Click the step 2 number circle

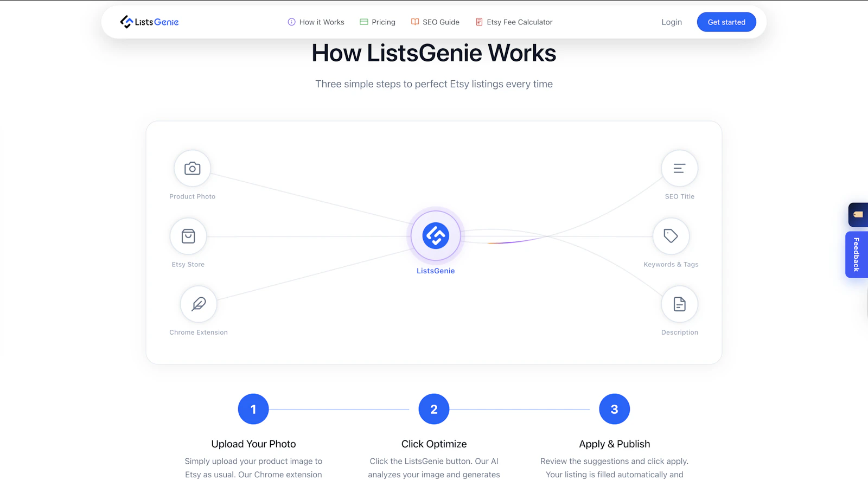[434, 409]
